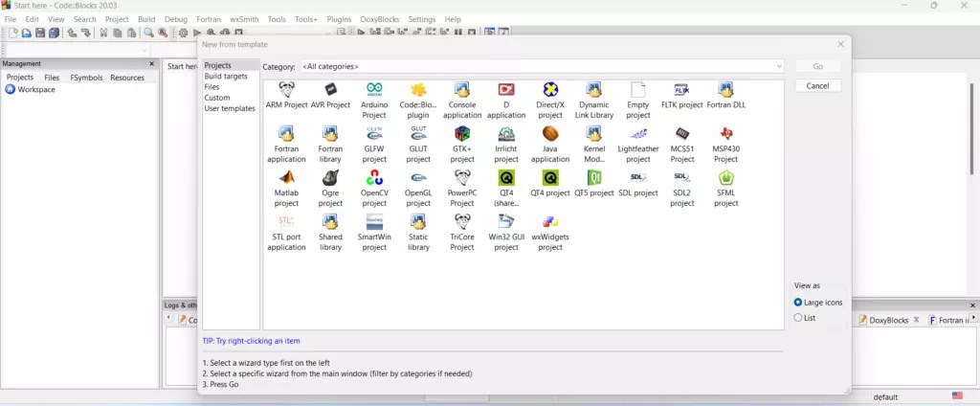Image resolution: width=980 pixels, height=406 pixels.
Task: Pick the MCS51 Project template
Action: click(x=681, y=145)
